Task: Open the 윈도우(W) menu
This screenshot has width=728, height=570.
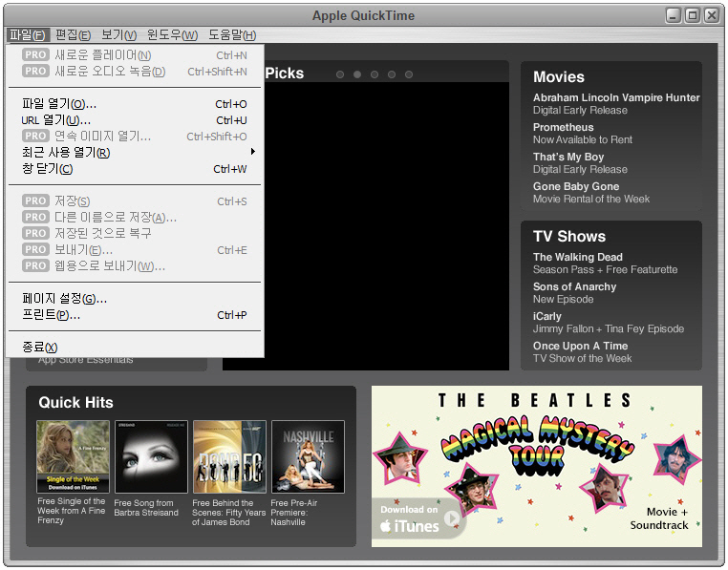Action: 172,34
